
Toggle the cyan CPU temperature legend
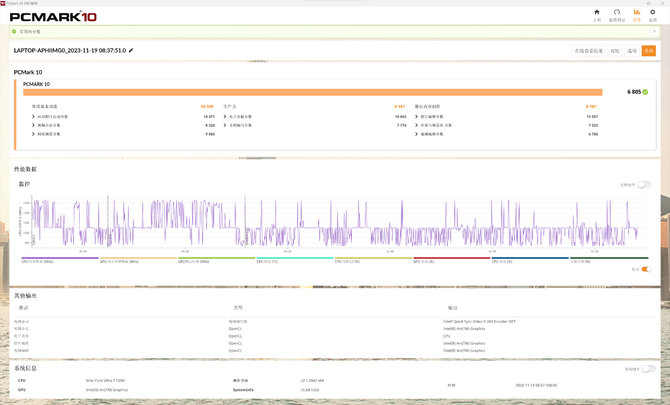coord(295,260)
